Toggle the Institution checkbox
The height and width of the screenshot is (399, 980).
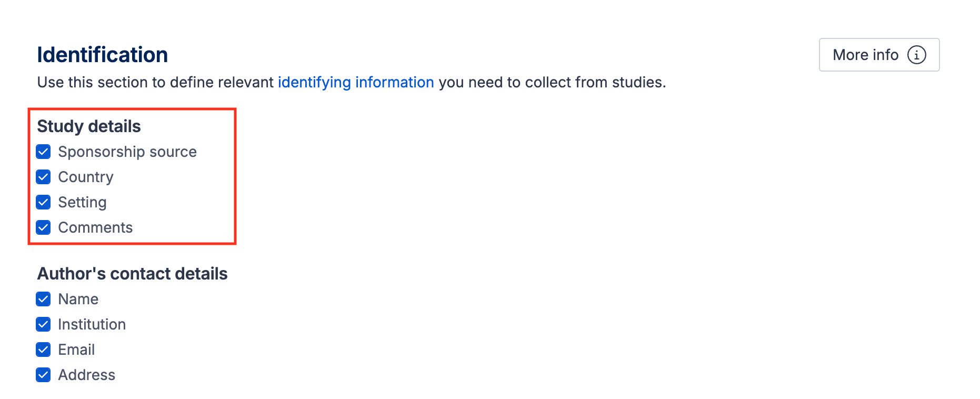pos(44,325)
